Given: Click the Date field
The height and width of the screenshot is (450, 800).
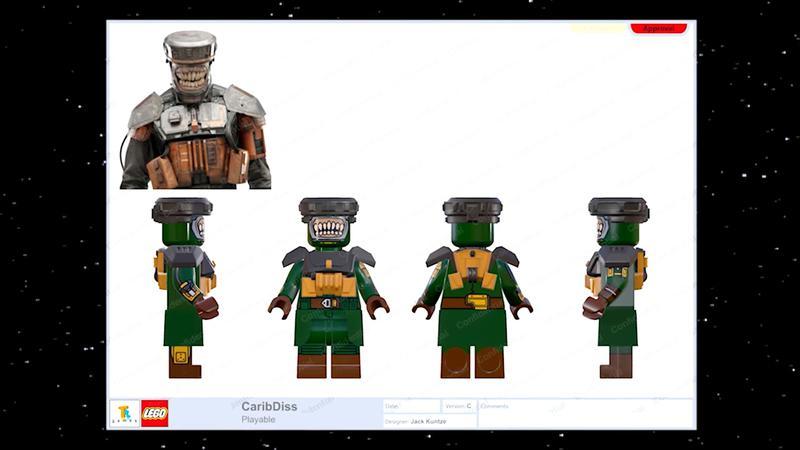Looking at the screenshot, I should (x=412, y=406).
